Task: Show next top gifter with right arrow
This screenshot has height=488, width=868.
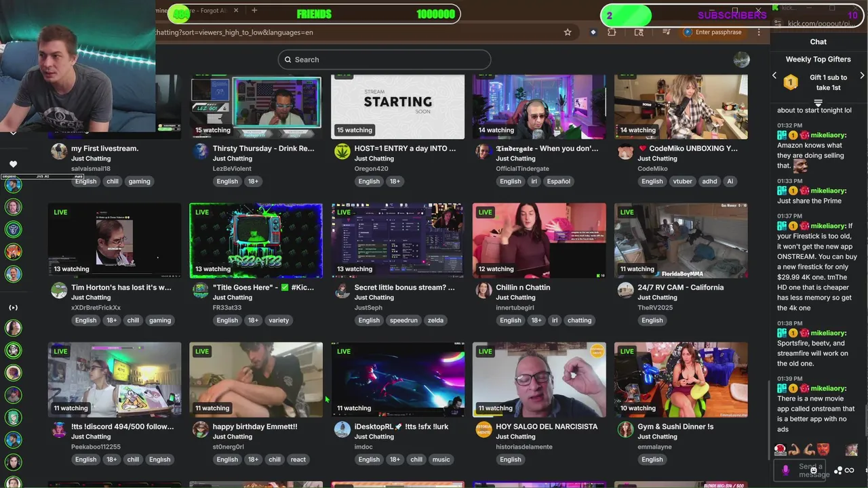Action: tap(862, 76)
